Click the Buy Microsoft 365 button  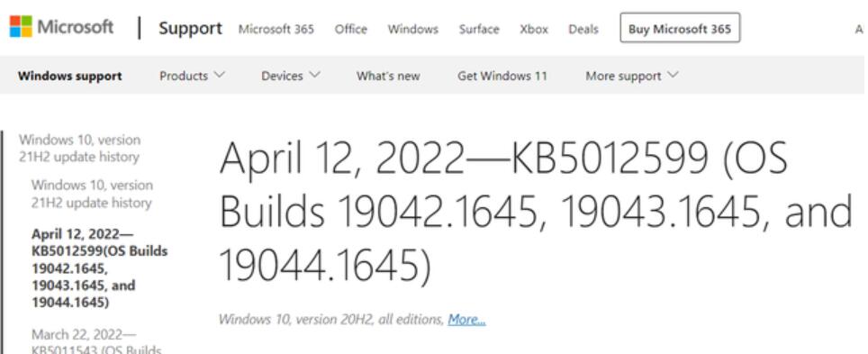680,28
